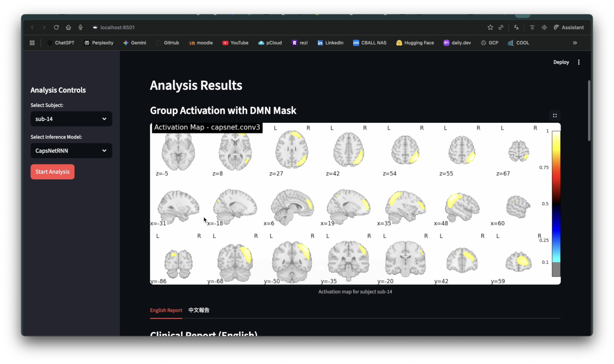Click the browser reload icon
The image size is (614, 364).
(x=56, y=28)
